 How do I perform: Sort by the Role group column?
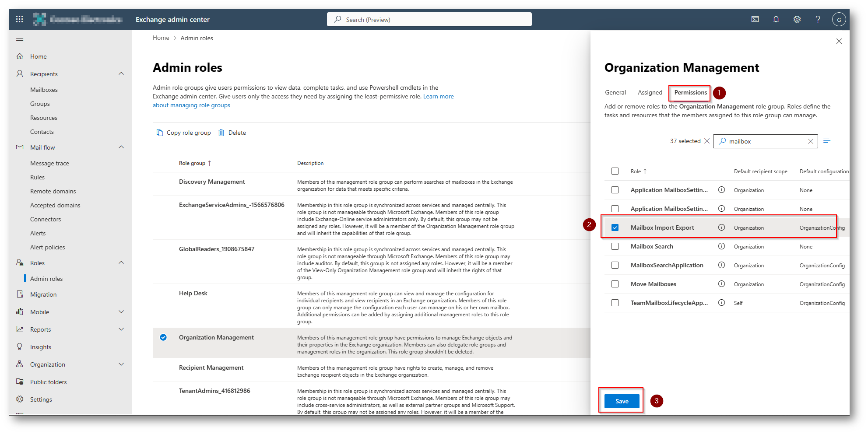click(195, 163)
